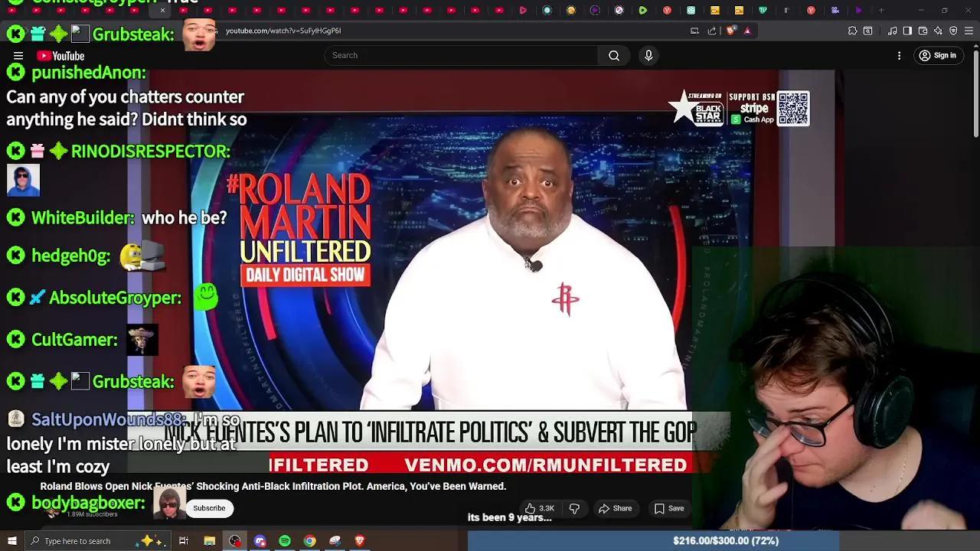The height and width of the screenshot is (551, 980).
Task: Click the video title 'Roland Blows Open Nick Fuentes'
Action: click(273, 486)
